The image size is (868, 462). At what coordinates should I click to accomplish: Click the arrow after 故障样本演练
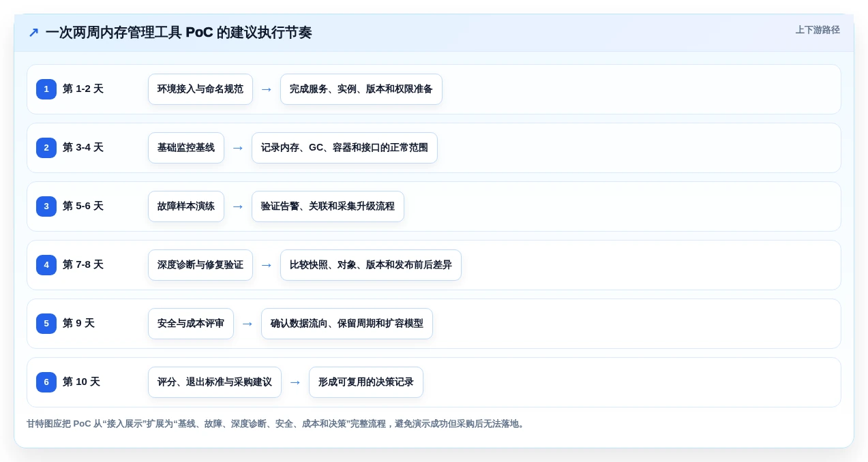[238, 206]
